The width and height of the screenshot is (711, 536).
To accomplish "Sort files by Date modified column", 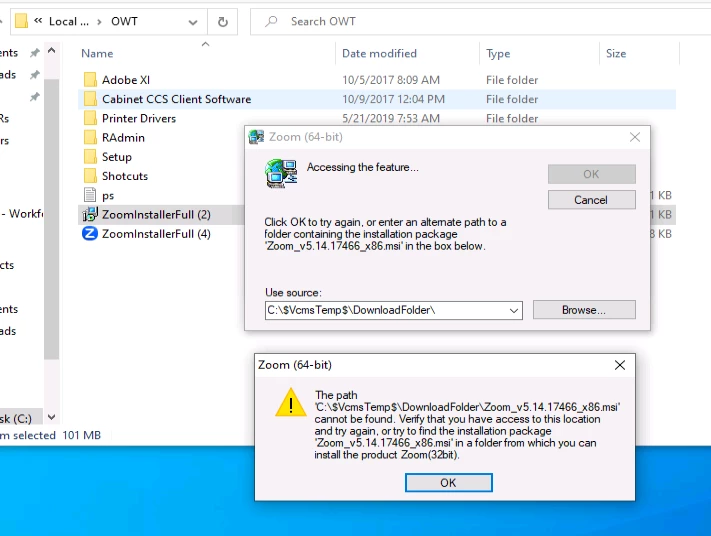I will [x=379, y=54].
